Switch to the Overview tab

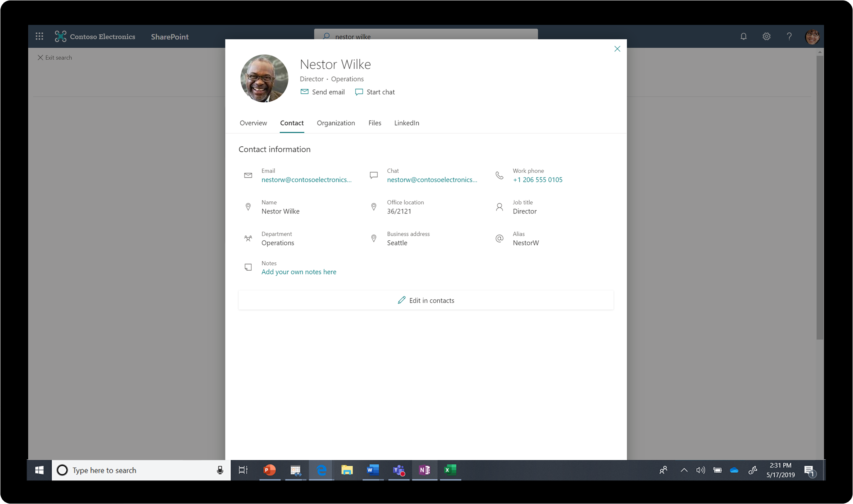tap(253, 123)
